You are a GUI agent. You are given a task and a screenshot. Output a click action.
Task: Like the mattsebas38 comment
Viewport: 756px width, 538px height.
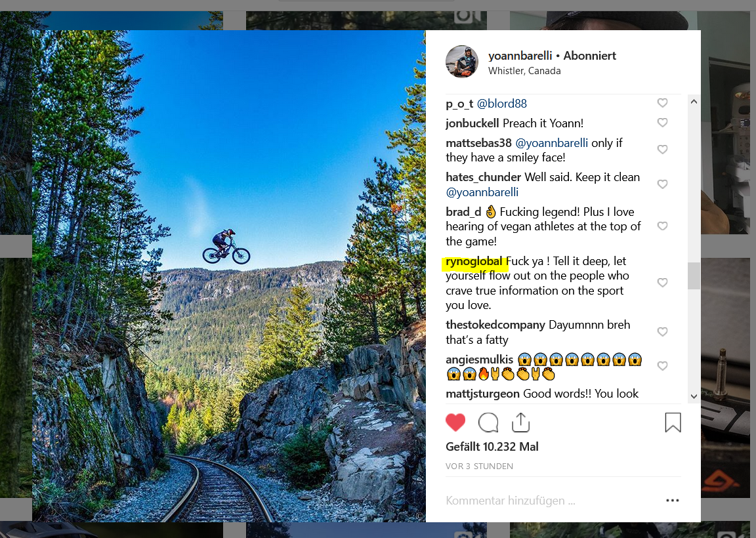tap(662, 150)
